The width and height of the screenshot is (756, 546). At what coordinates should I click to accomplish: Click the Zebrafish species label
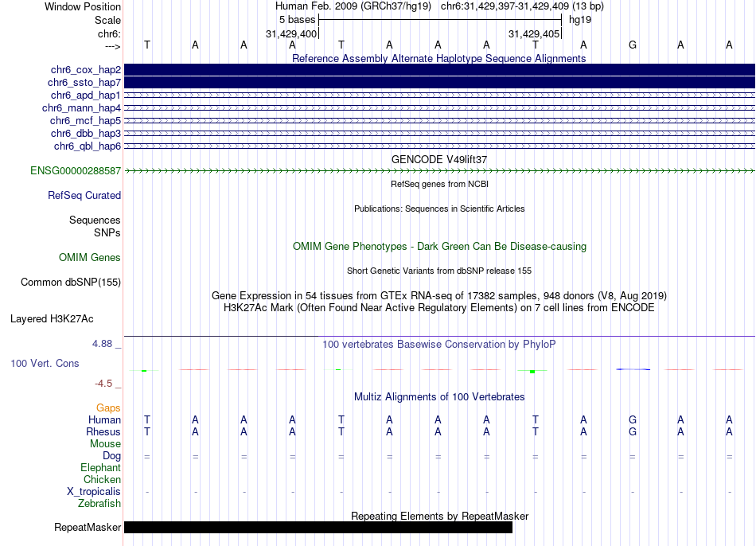pos(99,503)
